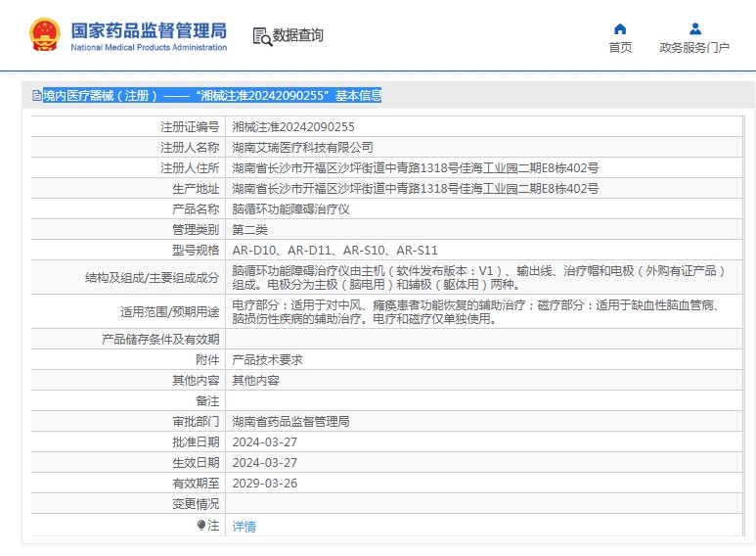Click the 管理类别 label
Image resolution: width=756 pixels, height=556 pixels.
(x=196, y=230)
